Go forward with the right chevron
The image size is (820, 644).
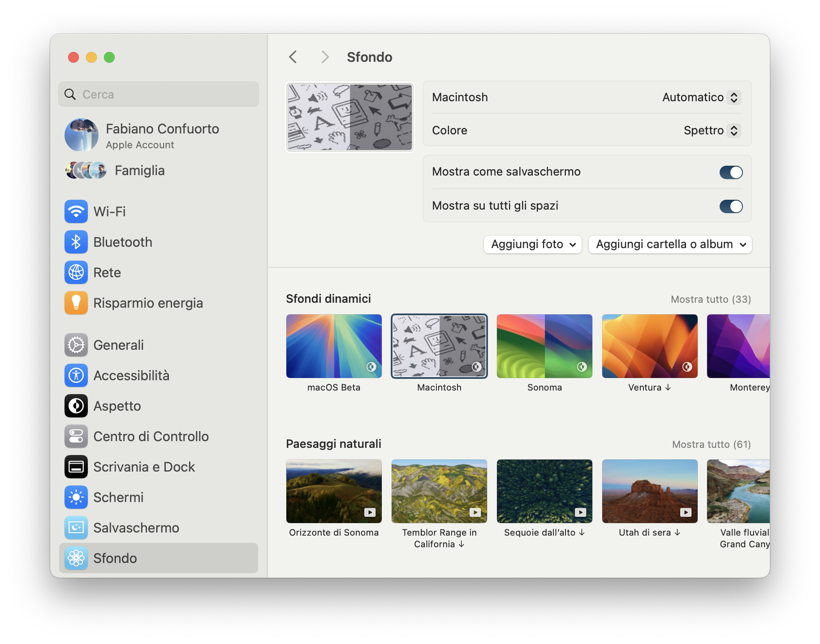click(325, 57)
